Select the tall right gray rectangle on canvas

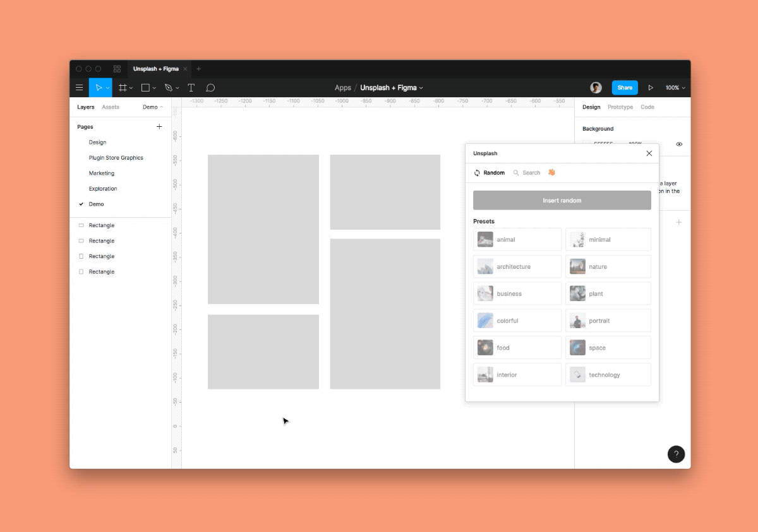(385, 314)
